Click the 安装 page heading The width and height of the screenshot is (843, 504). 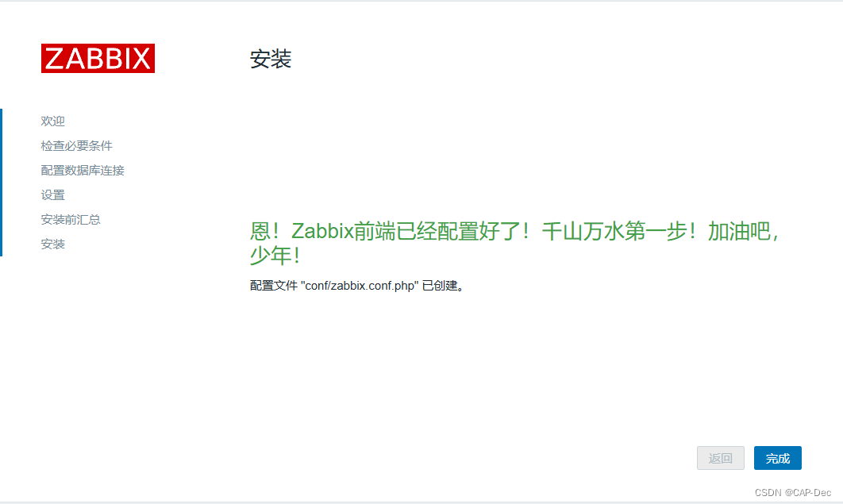pyautogui.click(x=271, y=59)
